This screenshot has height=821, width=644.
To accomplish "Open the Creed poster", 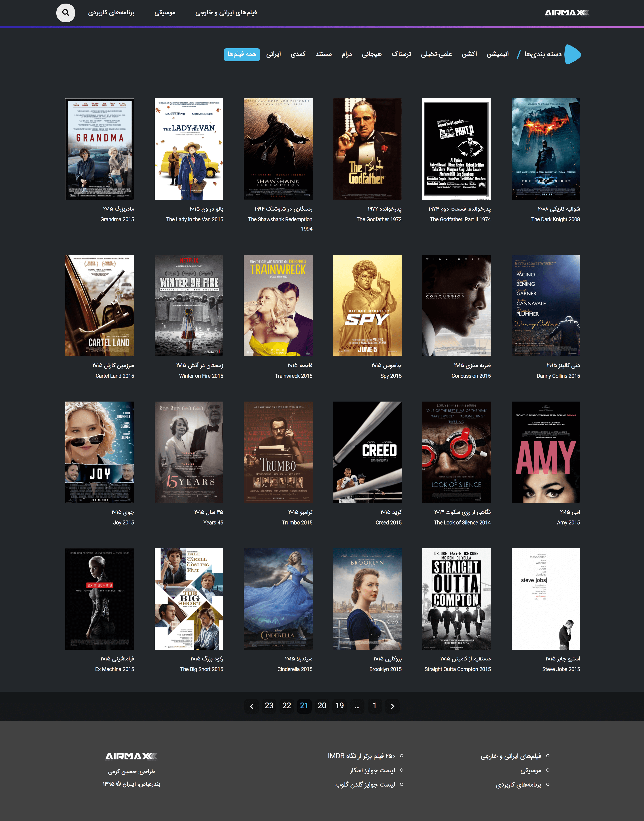I will tap(367, 452).
